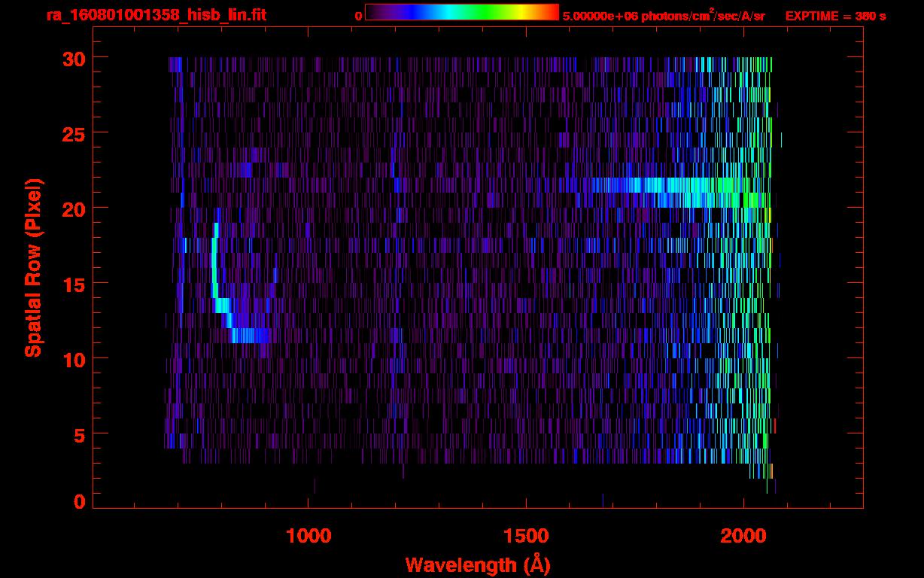Screen dimensions: 924x578
Task: Click the rainbow color scale bar
Action: pos(462,12)
